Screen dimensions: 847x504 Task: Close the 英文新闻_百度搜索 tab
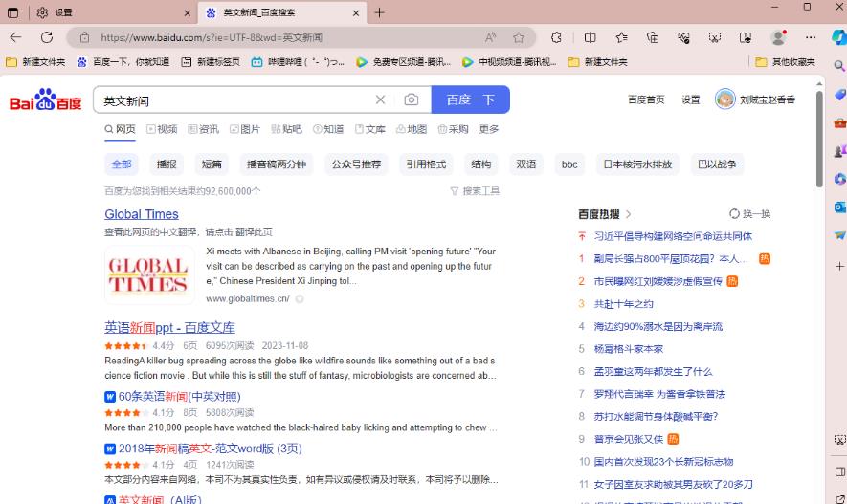tap(355, 13)
